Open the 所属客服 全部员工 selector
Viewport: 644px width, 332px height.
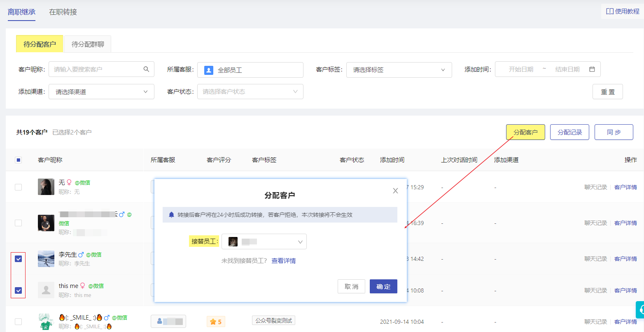250,70
